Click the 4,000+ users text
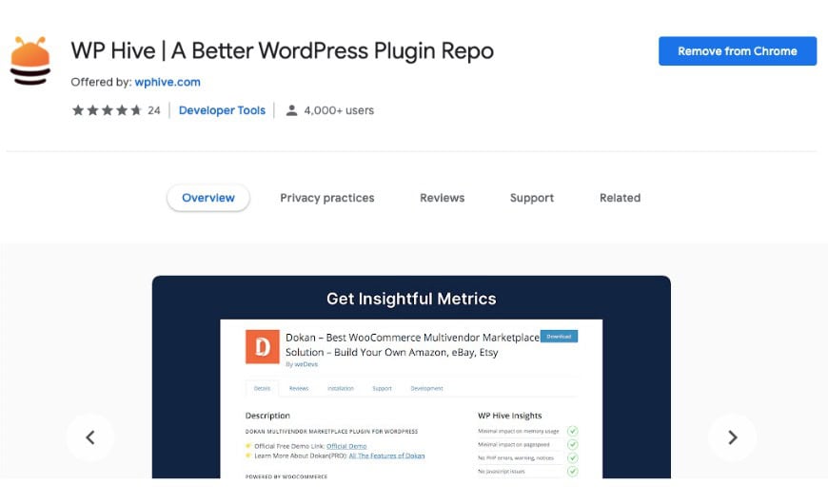 339,110
